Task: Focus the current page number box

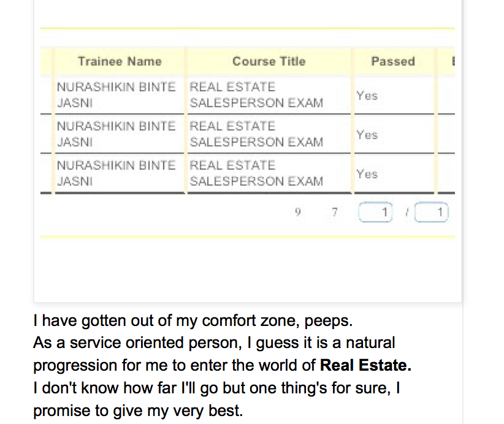Action: pyautogui.click(x=375, y=212)
